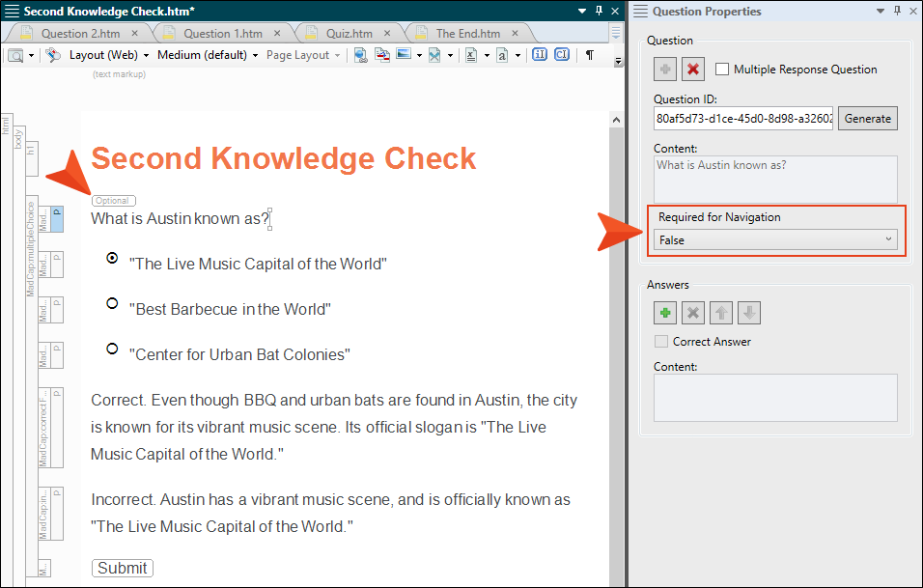
Task: Expand the character 'a' icon dropdown arrow
Action: [x=518, y=56]
